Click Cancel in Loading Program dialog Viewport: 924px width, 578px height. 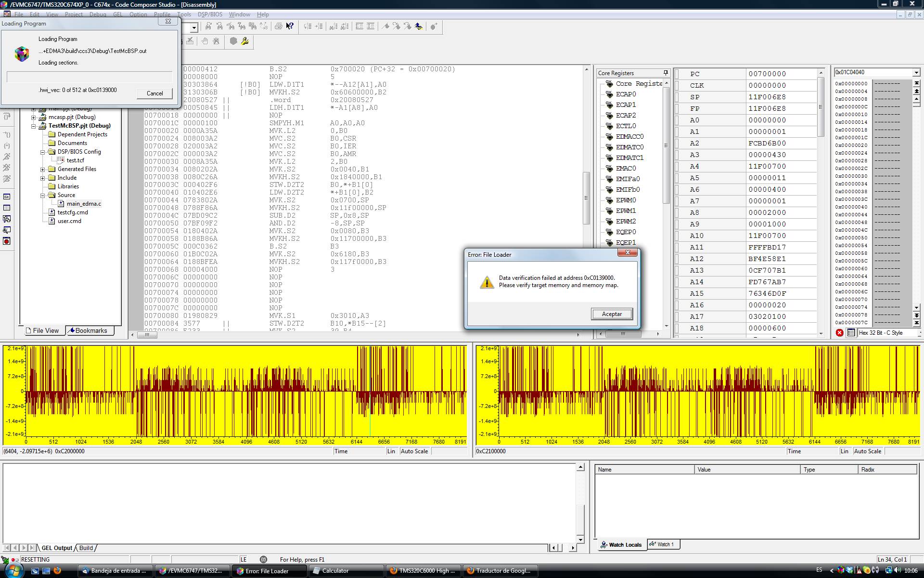154,93
